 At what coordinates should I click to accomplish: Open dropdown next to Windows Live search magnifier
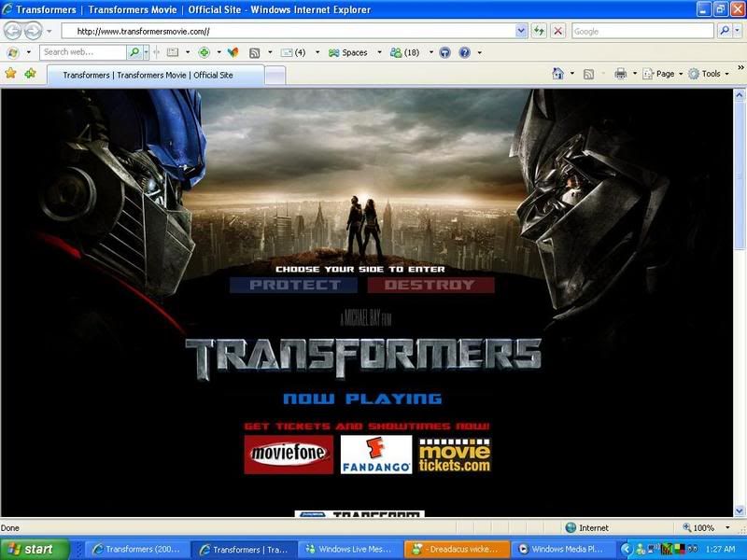(x=146, y=52)
